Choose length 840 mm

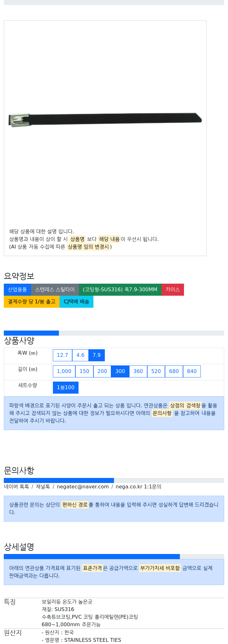[x=192, y=371]
